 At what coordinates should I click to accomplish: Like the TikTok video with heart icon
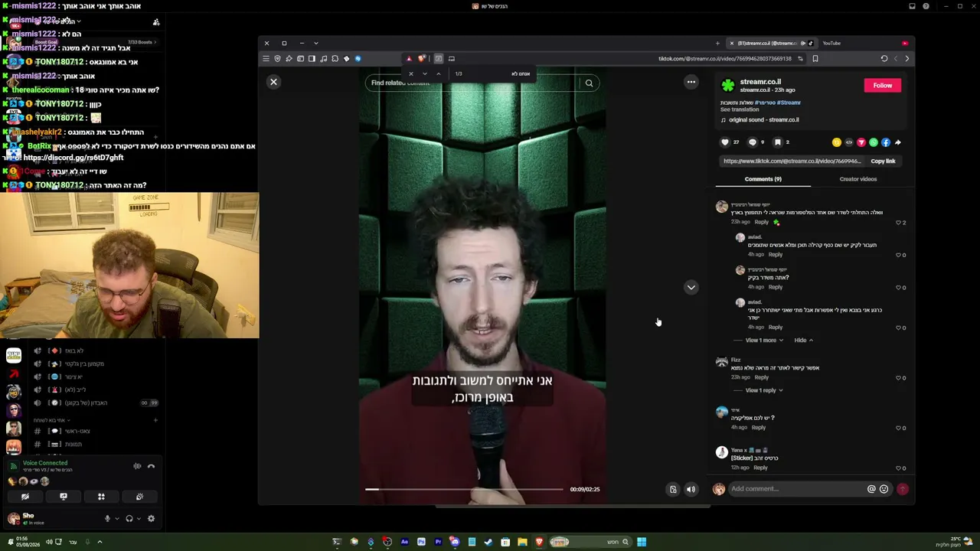[725, 142]
